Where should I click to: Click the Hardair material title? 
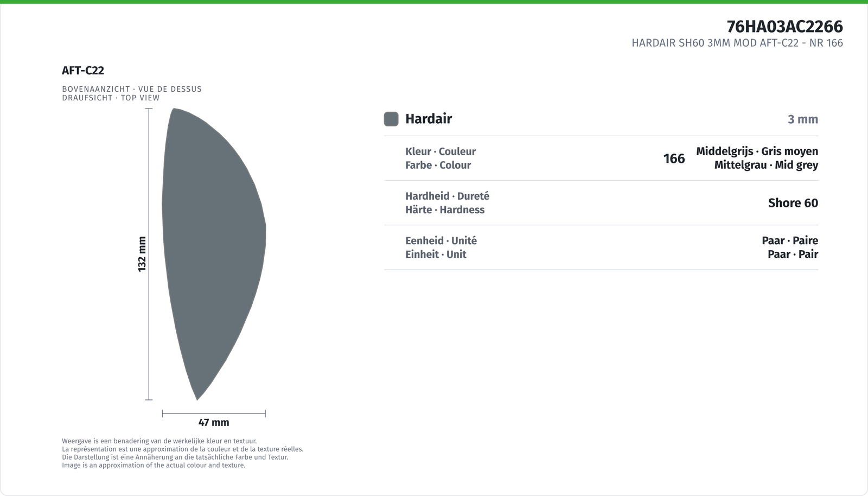429,119
